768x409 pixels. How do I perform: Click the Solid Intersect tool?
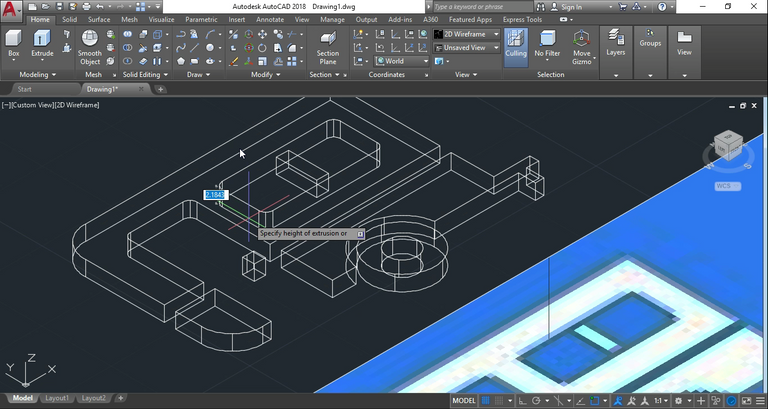[127, 61]
